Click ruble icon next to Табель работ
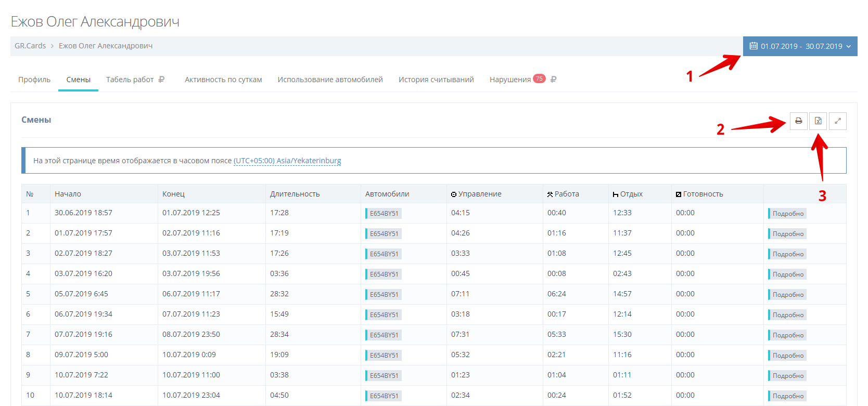This screenshot has height=406, width=868. [x=161, y=80]
